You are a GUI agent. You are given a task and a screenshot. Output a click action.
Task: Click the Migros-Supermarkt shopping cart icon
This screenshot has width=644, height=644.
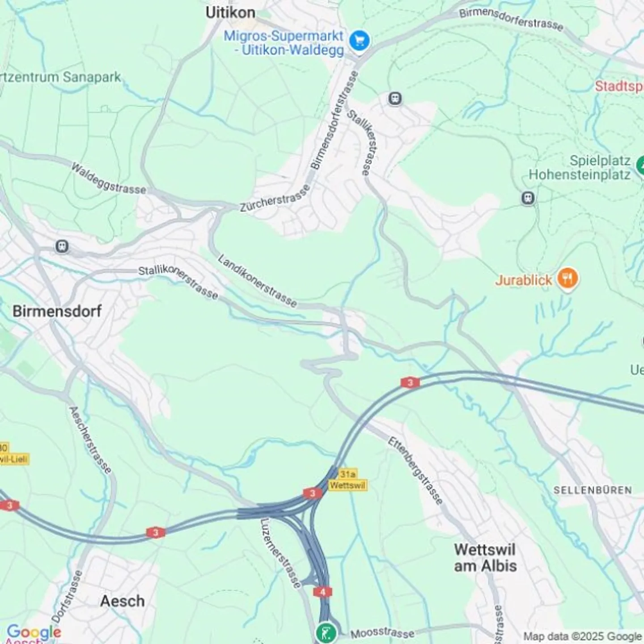tap(359, 41)
